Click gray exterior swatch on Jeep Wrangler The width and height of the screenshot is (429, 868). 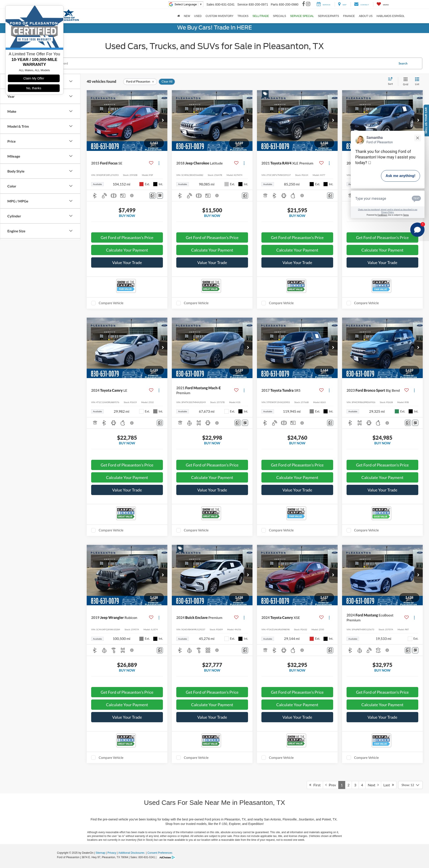click(141, 639)
